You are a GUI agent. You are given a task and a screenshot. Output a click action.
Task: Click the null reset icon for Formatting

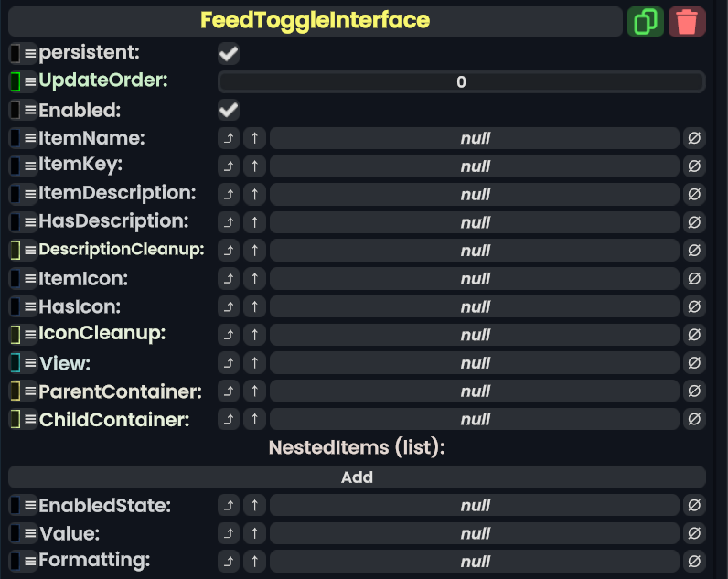coord(694,561)
